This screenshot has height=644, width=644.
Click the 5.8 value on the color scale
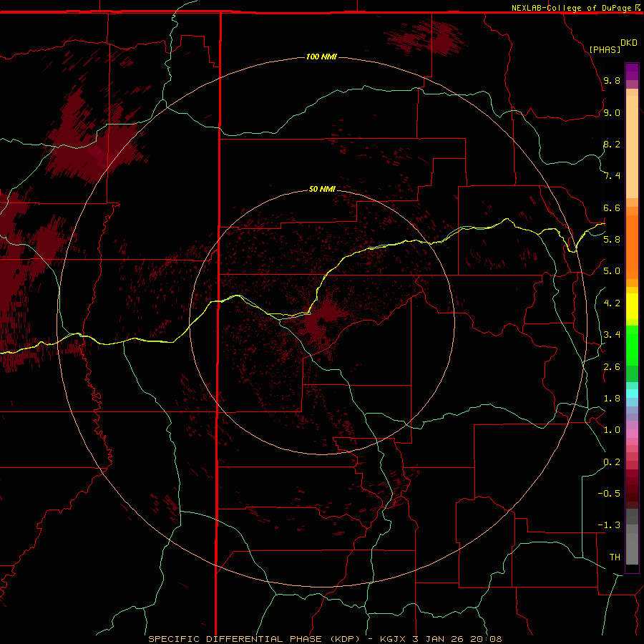pyautogui.click(x=612, y=240)
